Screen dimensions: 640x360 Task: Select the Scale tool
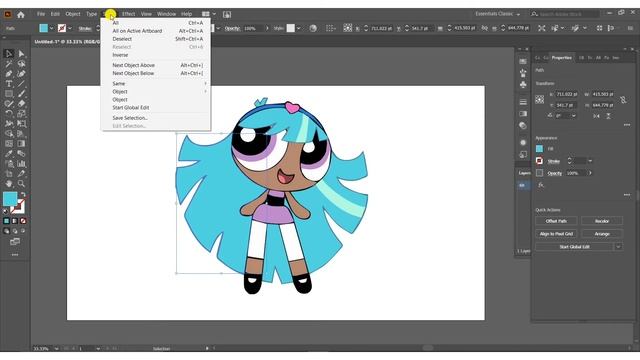pos(22,113)
